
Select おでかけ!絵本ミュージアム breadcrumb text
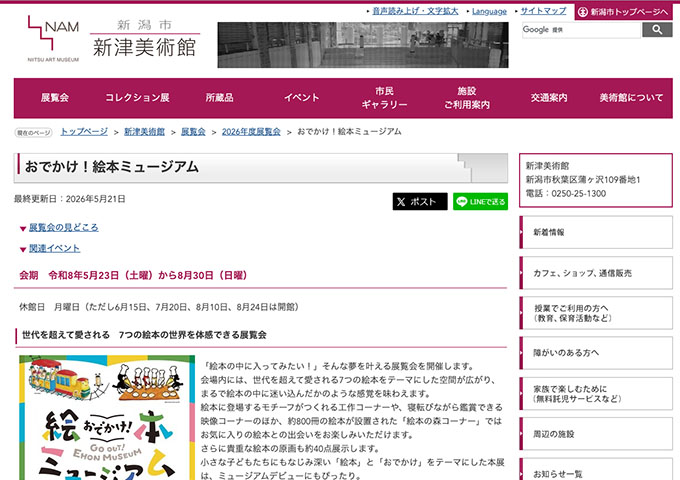[x=349, y=131]
